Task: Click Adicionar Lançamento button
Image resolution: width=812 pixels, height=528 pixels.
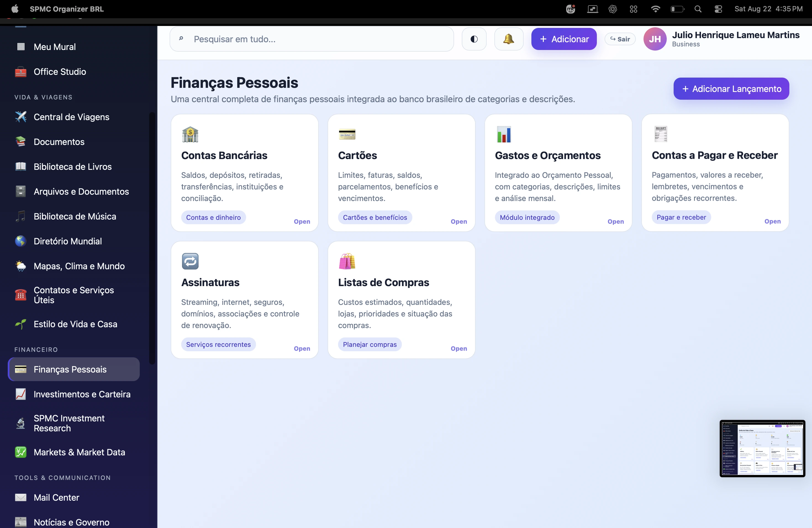Action: (731, 89)
